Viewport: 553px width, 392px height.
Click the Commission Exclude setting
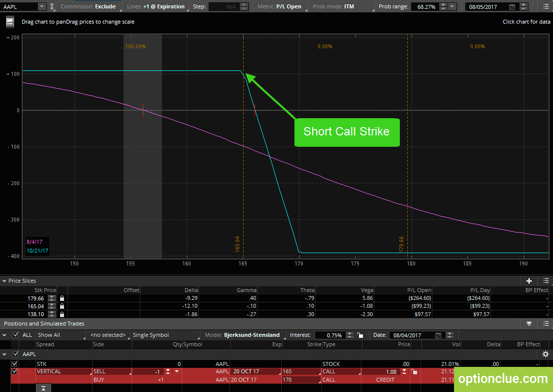tap(88, 7)
